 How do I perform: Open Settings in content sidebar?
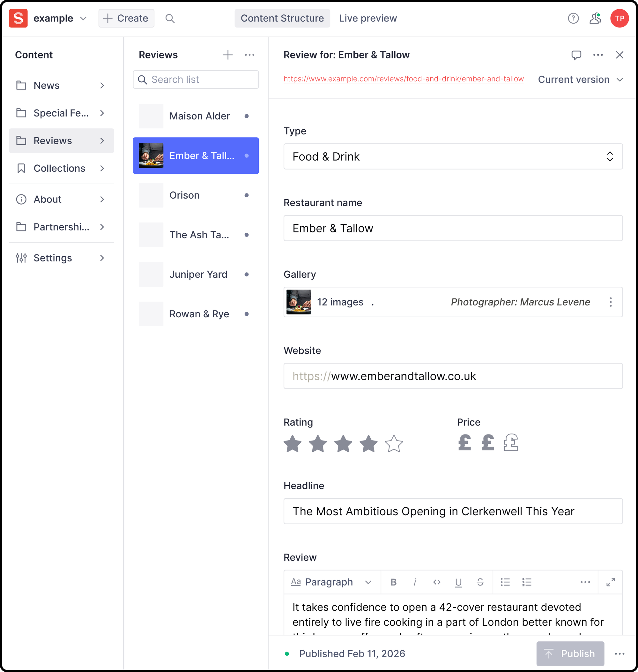click(x=61, y=258)
